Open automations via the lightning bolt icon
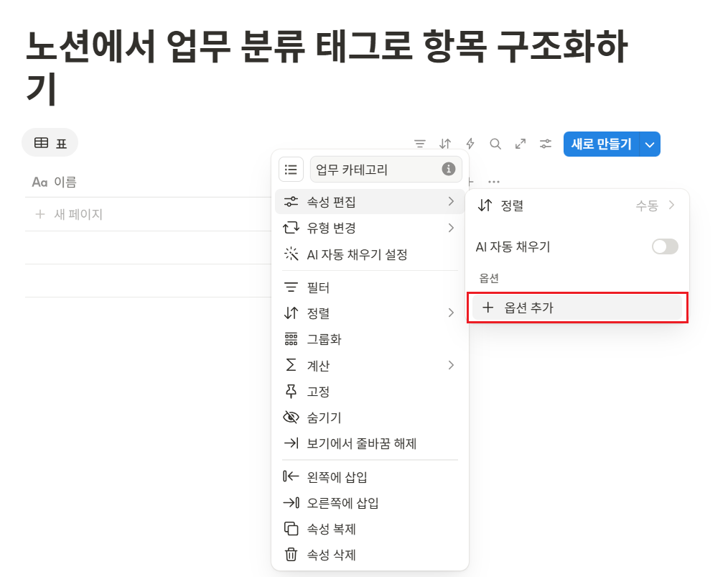The image size is (728, 577). [470, 143]
